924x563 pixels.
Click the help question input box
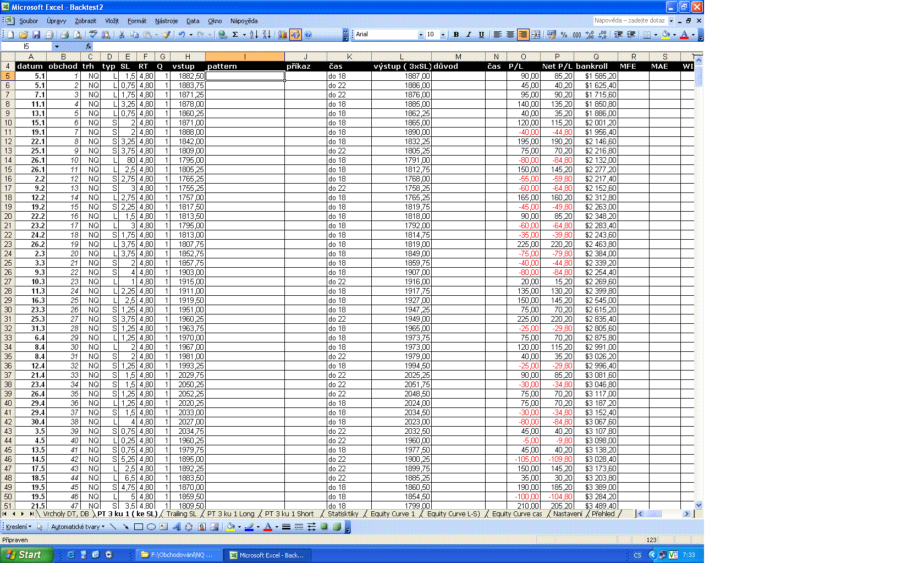(630, 21)
